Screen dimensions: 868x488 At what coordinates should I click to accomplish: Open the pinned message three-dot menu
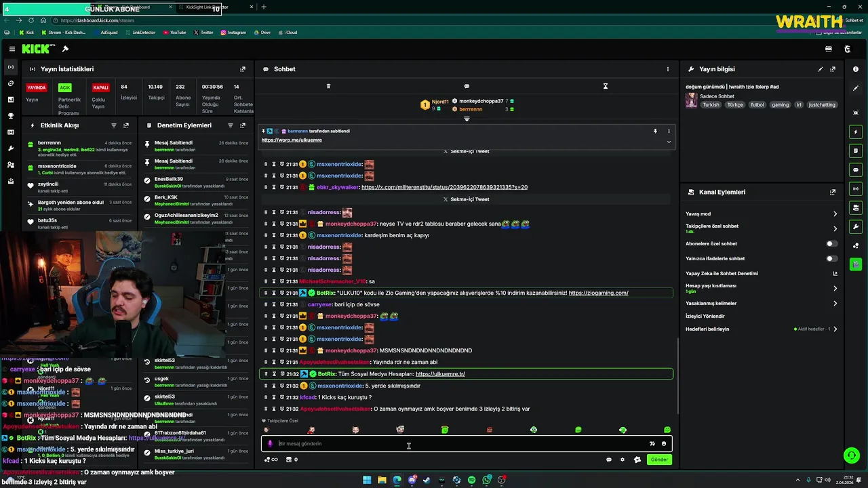tap(669, 131)
